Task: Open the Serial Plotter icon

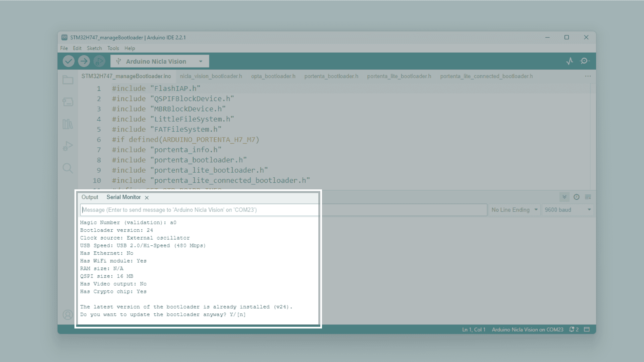Action: tap(570, 61)
